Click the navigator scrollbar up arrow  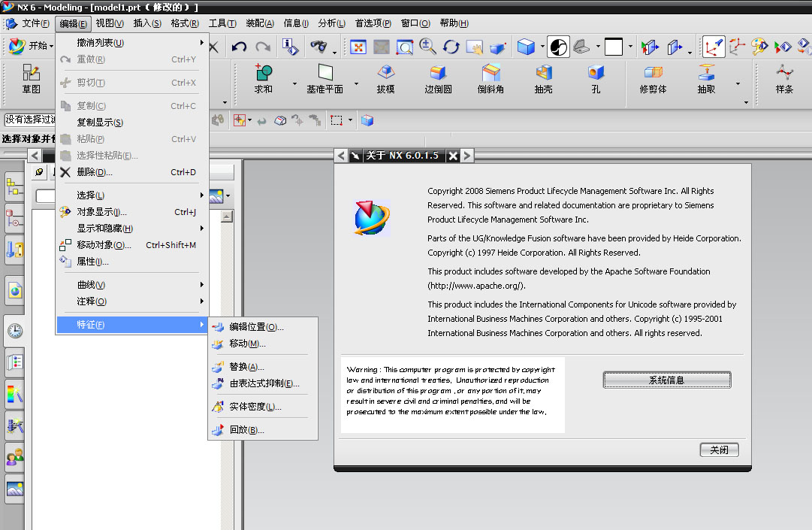pos(226,217)
